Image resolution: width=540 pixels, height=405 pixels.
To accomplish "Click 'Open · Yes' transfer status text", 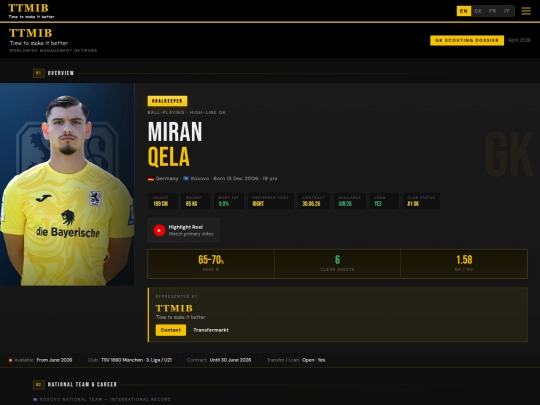I will point(313,360).
